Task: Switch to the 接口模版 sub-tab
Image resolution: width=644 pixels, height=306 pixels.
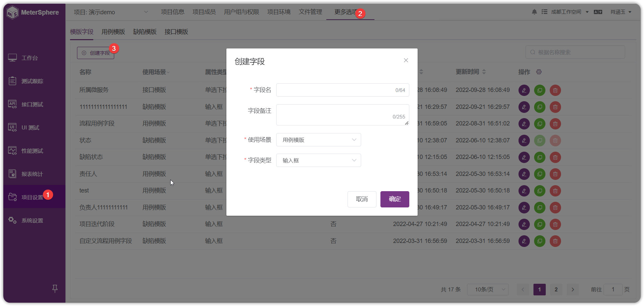Action: click(x=176, y=32)
